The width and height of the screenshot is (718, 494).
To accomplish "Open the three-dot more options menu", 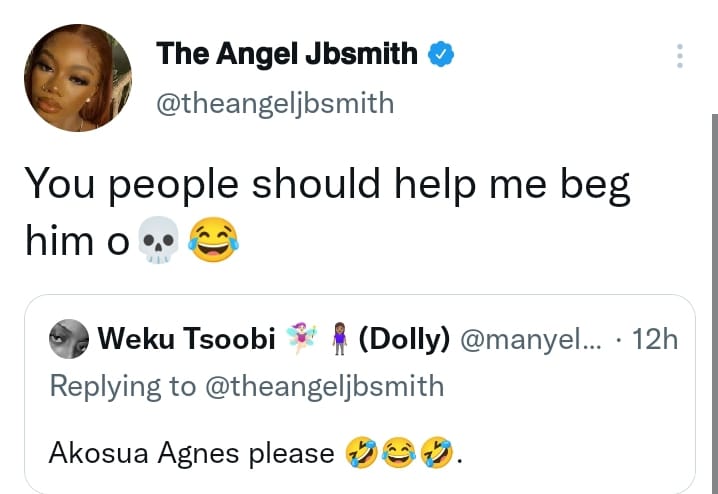I will 680,56.
